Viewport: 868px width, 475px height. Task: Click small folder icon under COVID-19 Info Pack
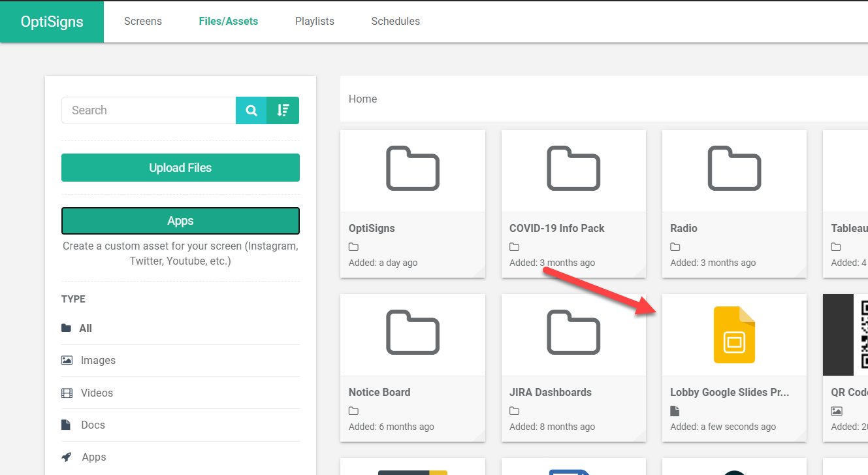[x=514, y=247]
